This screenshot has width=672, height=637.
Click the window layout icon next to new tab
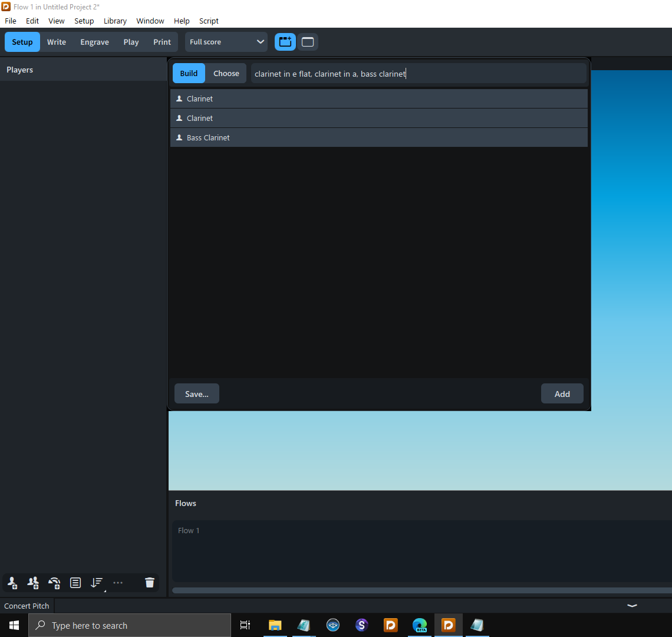point(308,42)
